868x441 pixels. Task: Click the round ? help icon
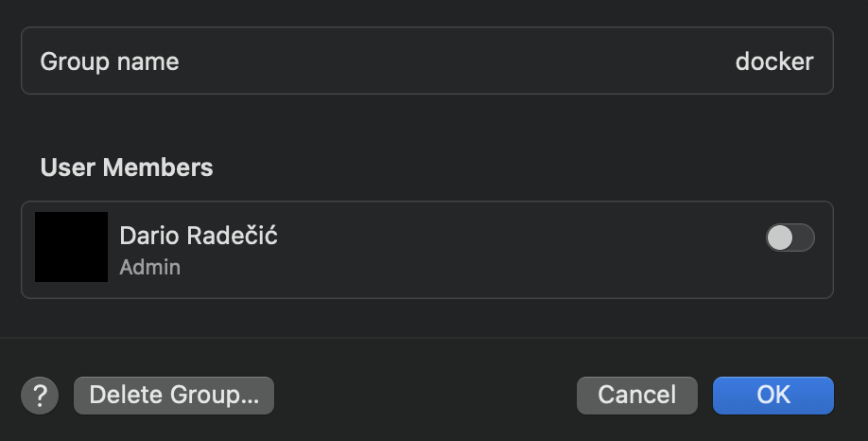coord(40,396)
